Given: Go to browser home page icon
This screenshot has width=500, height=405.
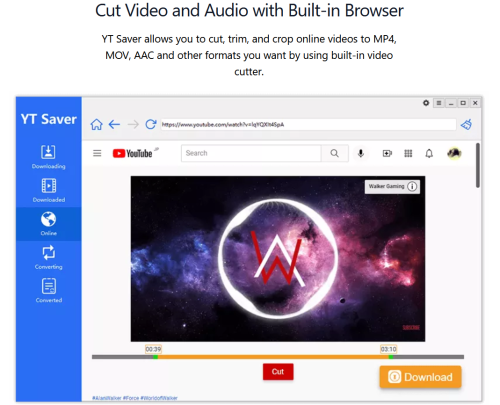Looking at the screenshot, I should point(96,125).
